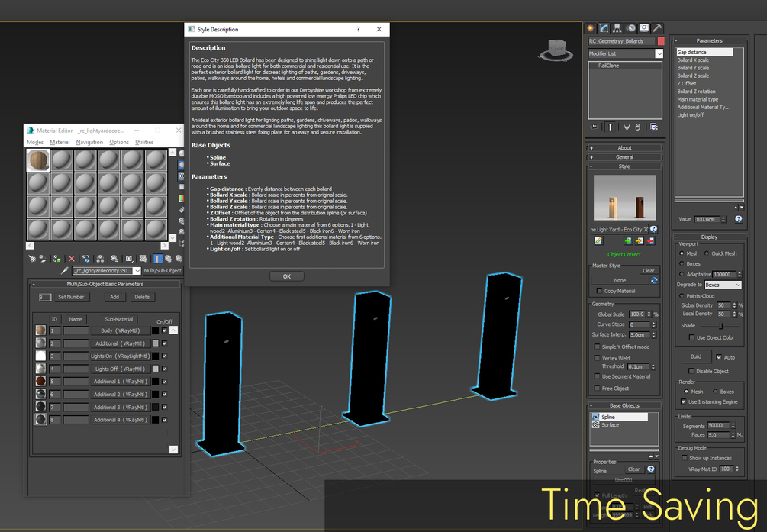Enable the Free Object checkbox

(x=597, y=388)
